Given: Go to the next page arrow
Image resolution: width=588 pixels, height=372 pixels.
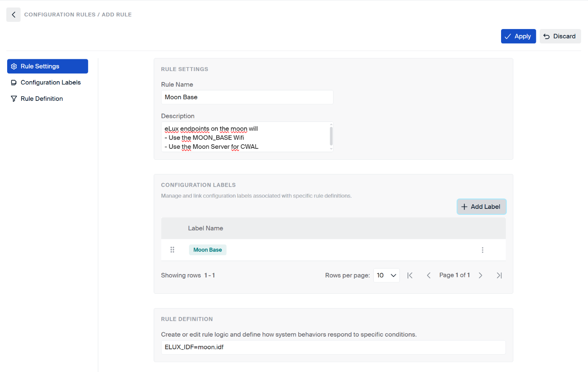Looking at the screenshot, I should pyautogui.click(x=480, y=275).
